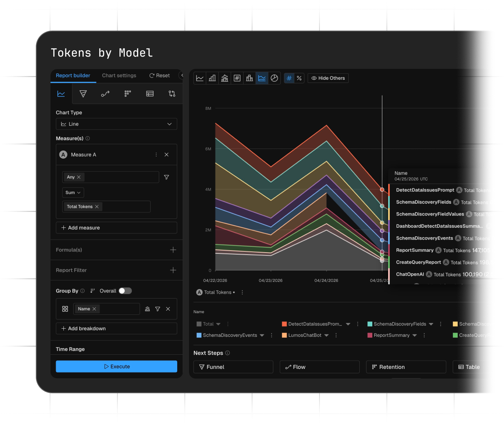
Task: Select the Insights line chart icon in report builder
Action: coord(61,94)
